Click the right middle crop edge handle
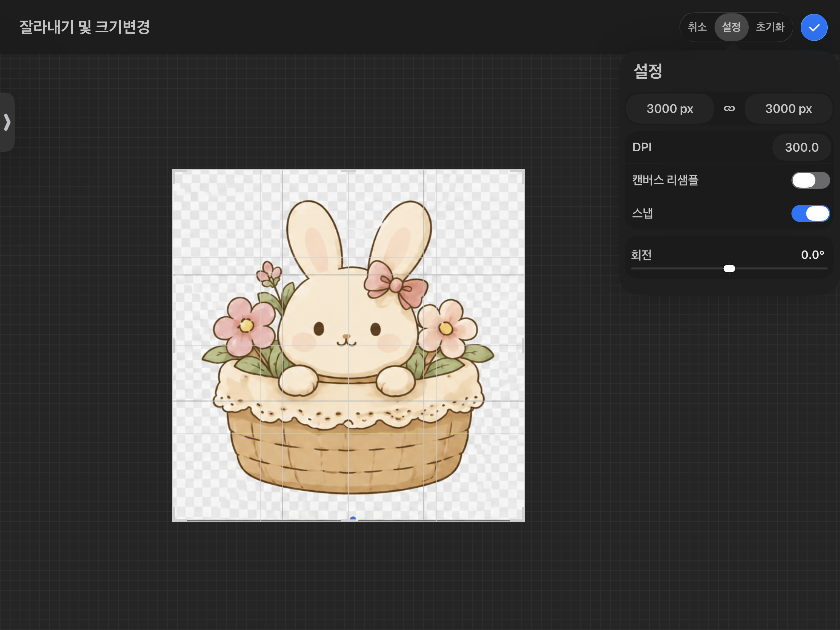 pos(523,346)
